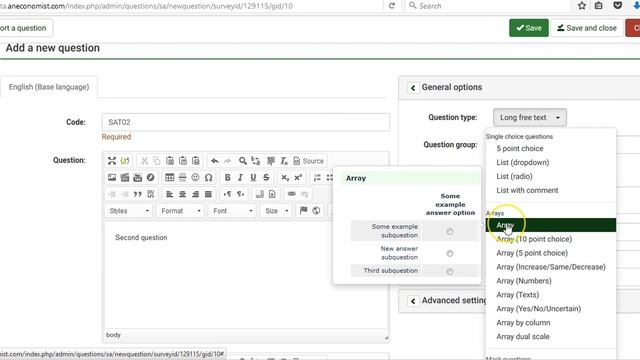Viewport: 640px width, 360px height.
Task: Choose Array (Increase/Same/Decrease) type
Action: (x=551, y=267)
